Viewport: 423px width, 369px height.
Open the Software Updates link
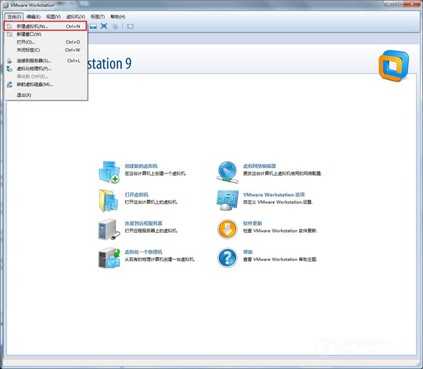click(252, 223)
